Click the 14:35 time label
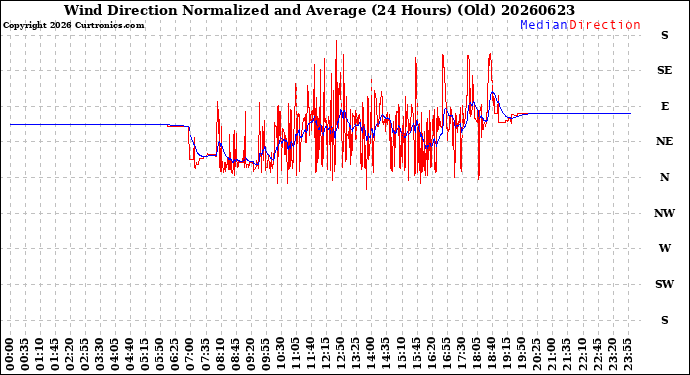Viewport: 690px width, 375px height. point(386,355)
